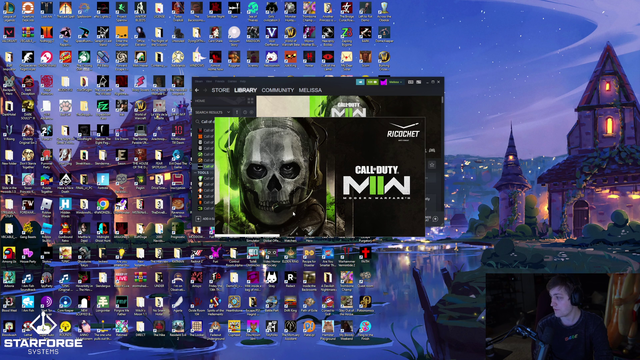The height and width of the screenshot is (360, 640).
Task: Go back in Steam navigation
Action: coord(197,90)
